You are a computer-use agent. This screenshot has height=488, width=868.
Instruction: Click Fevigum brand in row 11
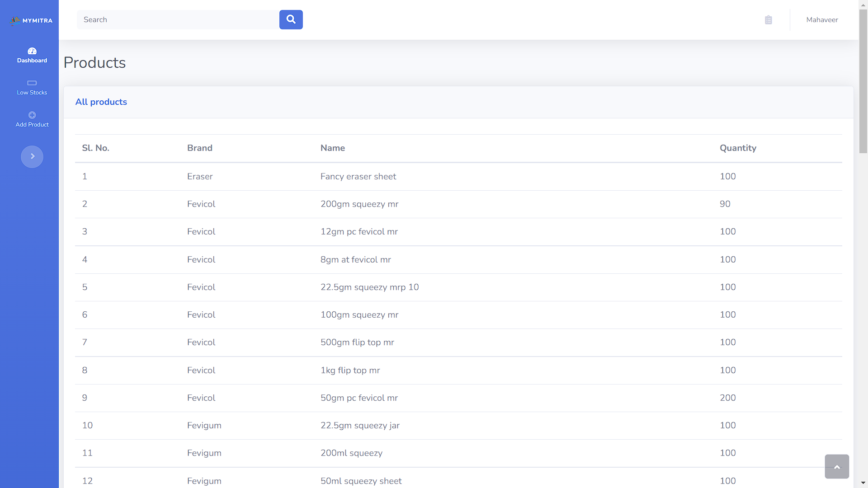click(204, 453)
